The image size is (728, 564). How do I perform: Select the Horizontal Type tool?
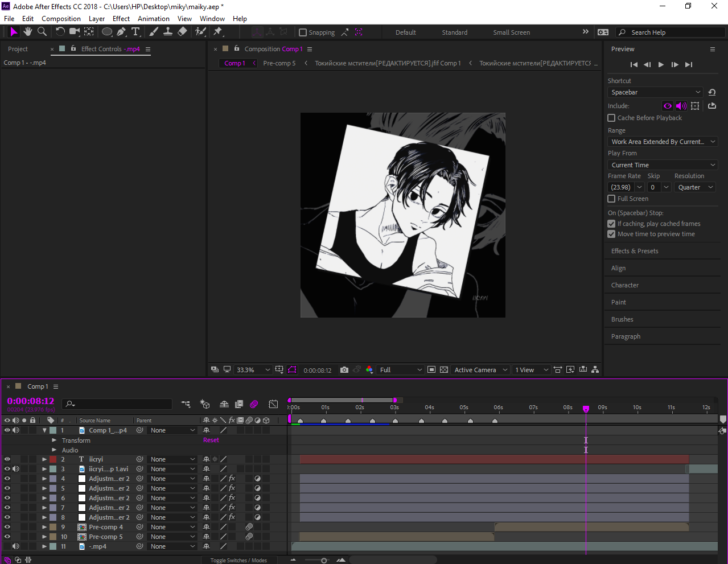[135, 32]
